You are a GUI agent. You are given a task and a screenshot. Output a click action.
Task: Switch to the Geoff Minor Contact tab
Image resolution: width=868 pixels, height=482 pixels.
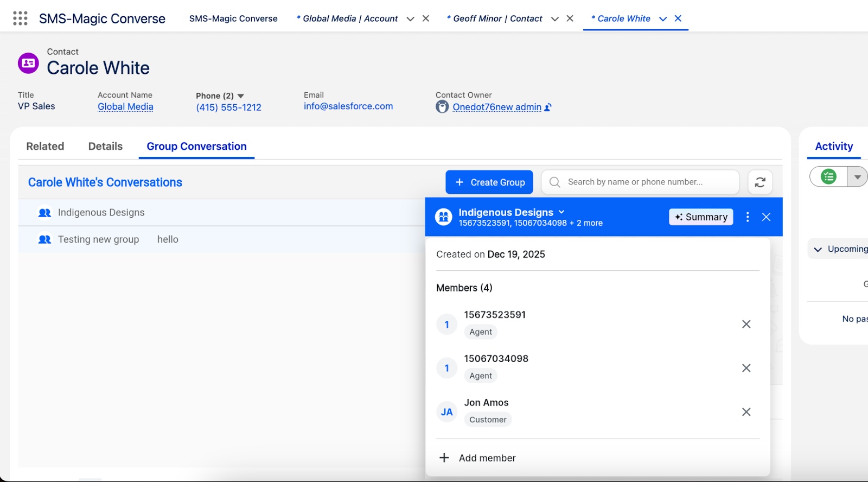click(495, 18)
